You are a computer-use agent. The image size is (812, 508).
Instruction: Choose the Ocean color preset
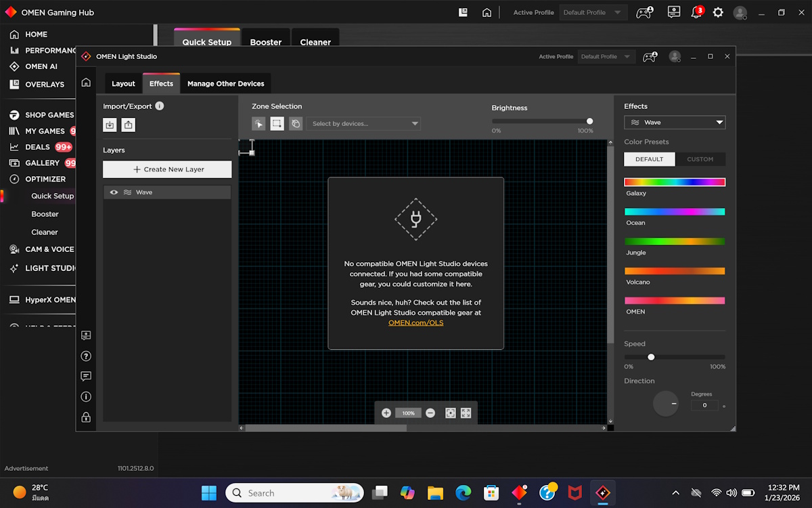[x=674, y=212]
